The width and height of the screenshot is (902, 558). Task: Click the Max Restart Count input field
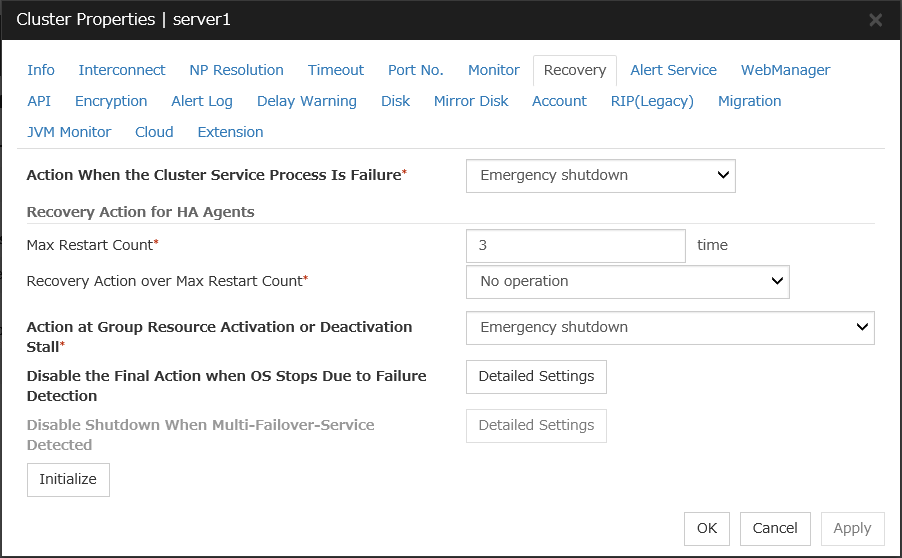[x=575, y=246]
